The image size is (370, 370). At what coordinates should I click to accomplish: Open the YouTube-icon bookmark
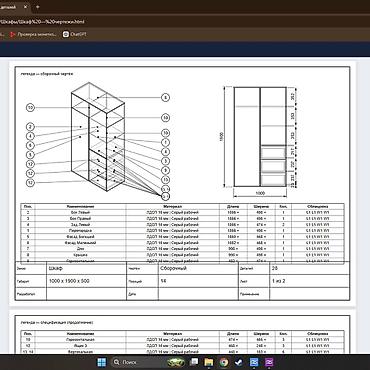33,34
